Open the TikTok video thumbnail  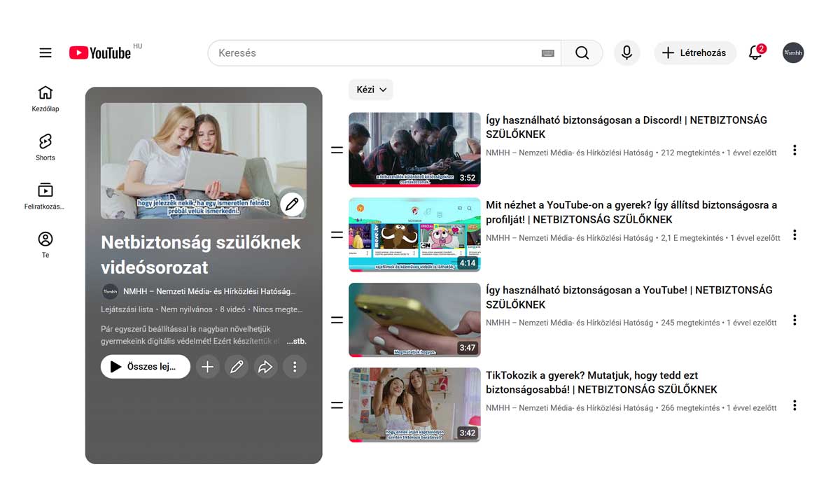point(414,405)
